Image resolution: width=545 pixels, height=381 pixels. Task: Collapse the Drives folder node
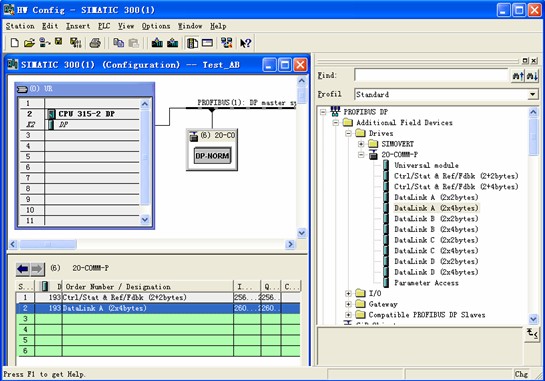348,133
